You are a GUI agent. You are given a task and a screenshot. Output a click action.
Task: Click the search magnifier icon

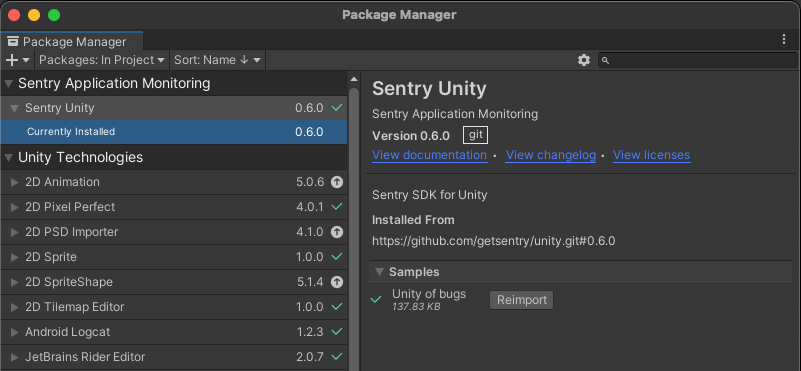pyautogui.click(x=605, y=61)
